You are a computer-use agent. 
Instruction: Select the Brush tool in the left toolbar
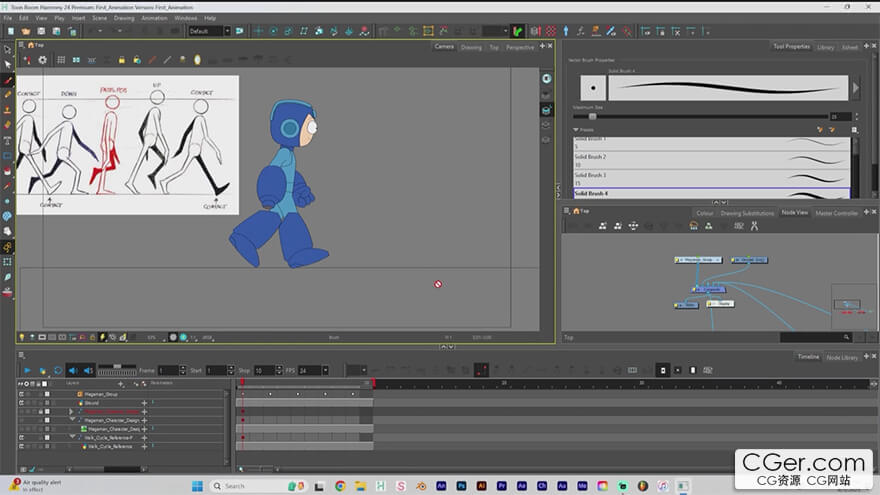point(8,81)
